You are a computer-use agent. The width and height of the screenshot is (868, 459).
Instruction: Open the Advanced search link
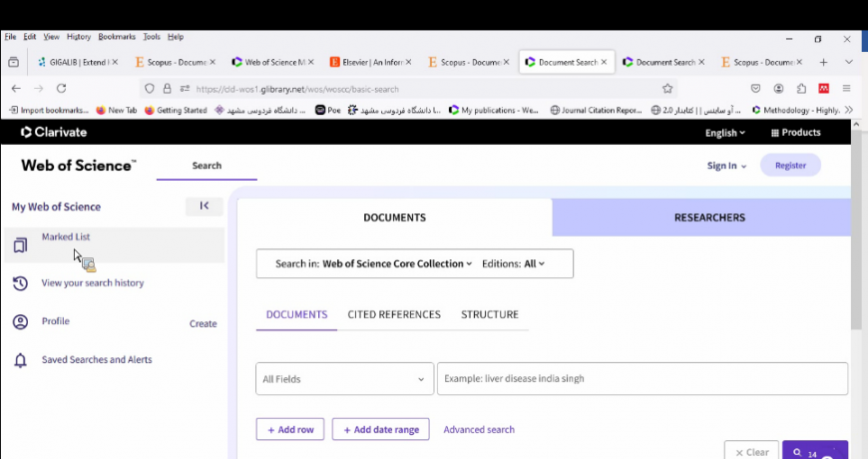(479, 430)
